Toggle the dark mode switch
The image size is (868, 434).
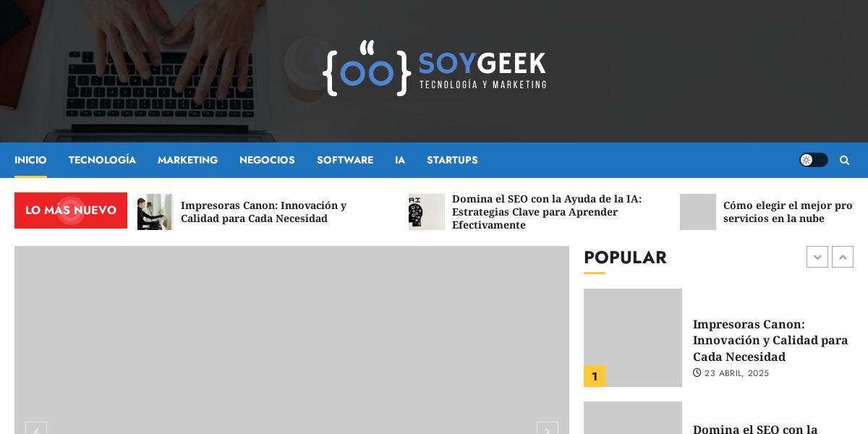pyautogui.click(x=814, y=160)
